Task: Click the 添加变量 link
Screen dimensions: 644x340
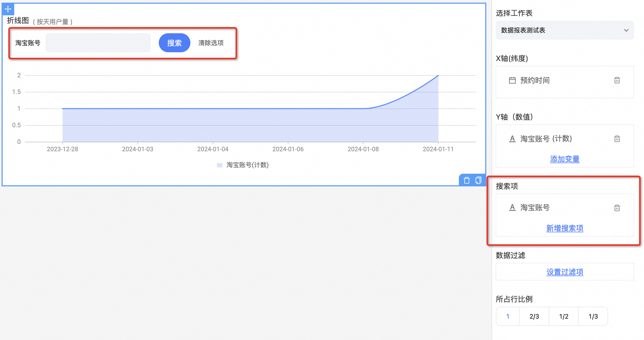Action: (x=565, y=159)
